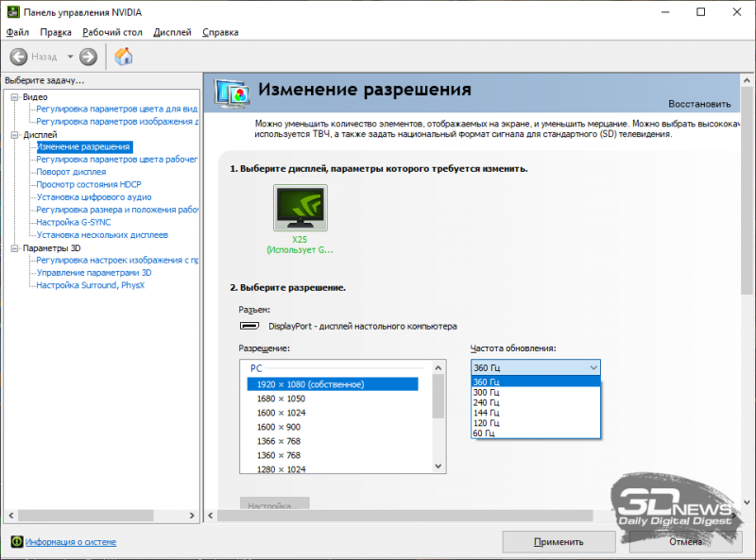The height and width of the screenshot is (560, 756).
Task: Collapse the Видео tree section
Action: 15,96
